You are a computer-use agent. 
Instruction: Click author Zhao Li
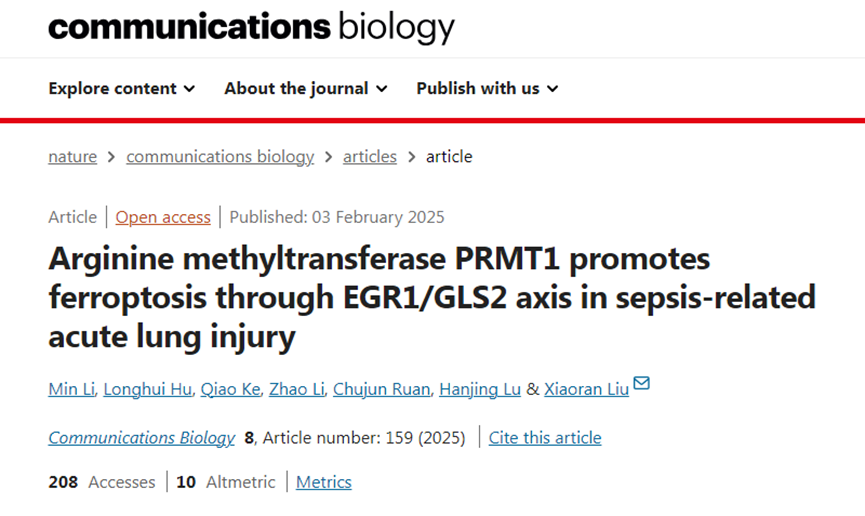pyautogui.click(x=296, y=389)
